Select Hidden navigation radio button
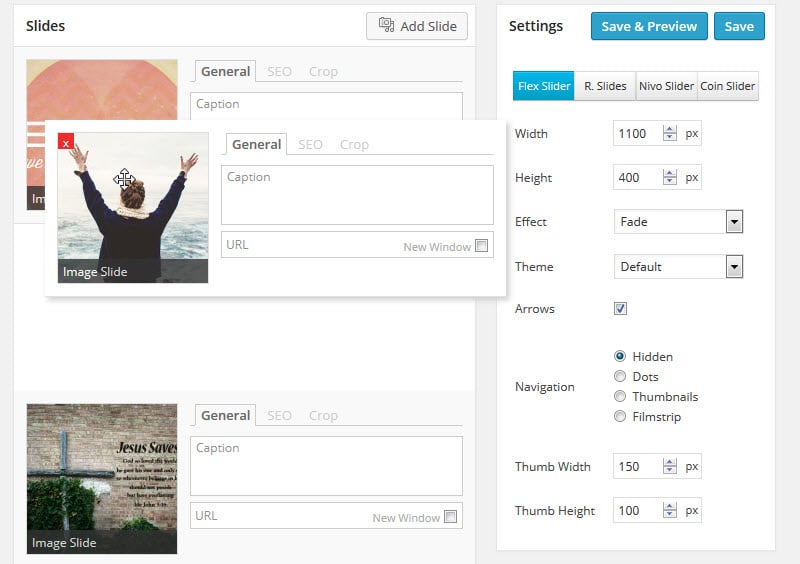The image size is (800, 564). (620, 356)
